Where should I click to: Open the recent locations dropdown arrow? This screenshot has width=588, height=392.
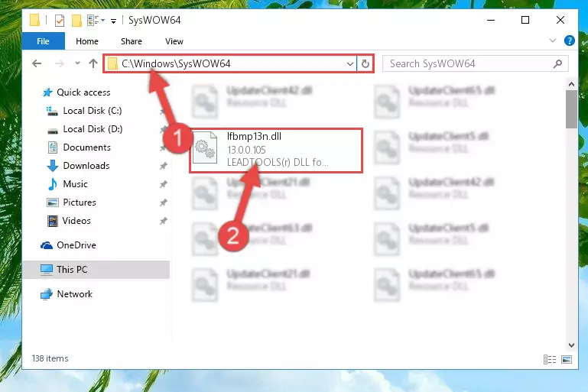[x=77, y=63]
